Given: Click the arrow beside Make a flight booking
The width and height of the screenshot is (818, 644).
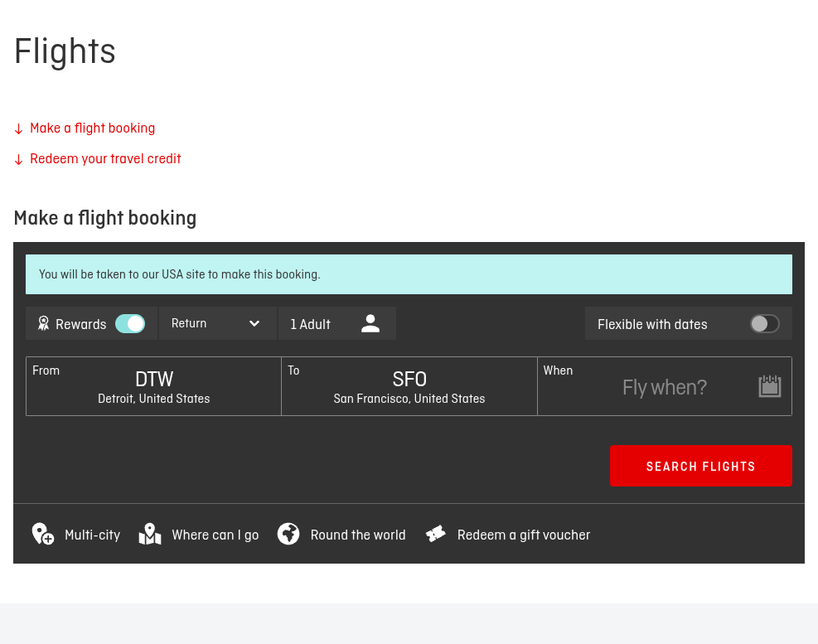Looking at the screenshot, I should (19, 129).
